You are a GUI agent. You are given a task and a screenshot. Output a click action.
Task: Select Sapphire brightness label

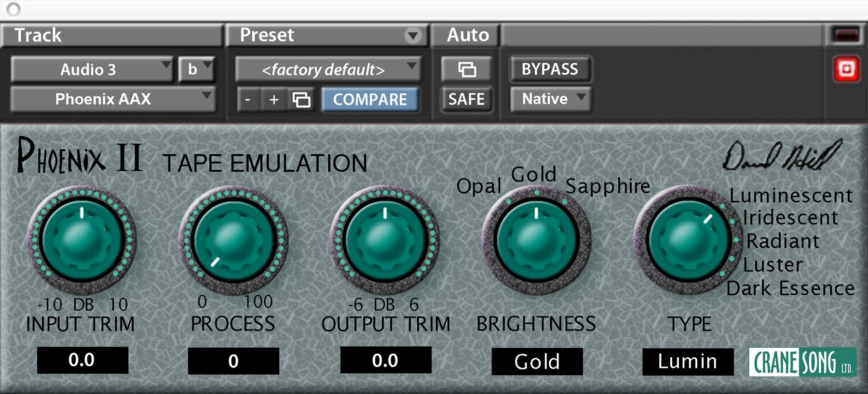[608, 186]
